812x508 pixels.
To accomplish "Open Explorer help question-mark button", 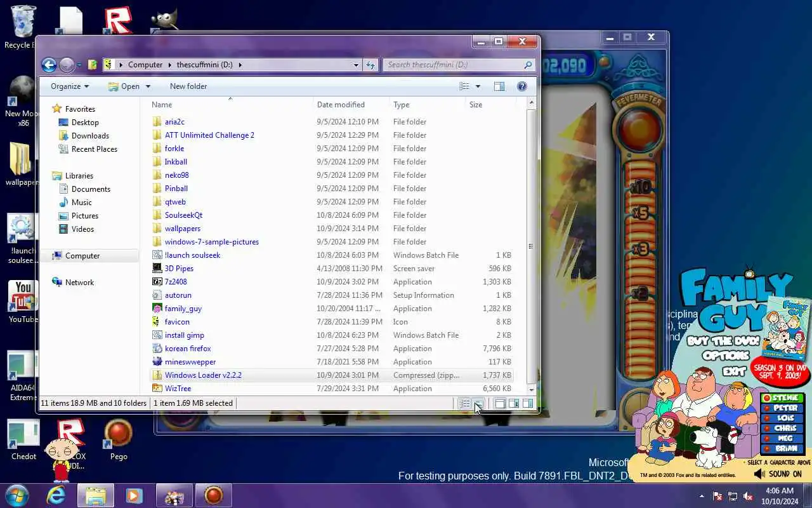I will (x=522, y=86).
